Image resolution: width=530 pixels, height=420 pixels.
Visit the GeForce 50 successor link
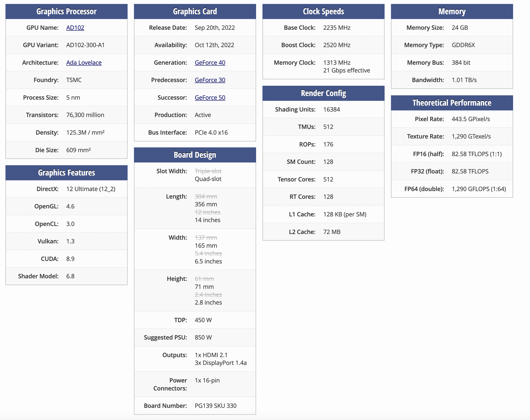210,98
